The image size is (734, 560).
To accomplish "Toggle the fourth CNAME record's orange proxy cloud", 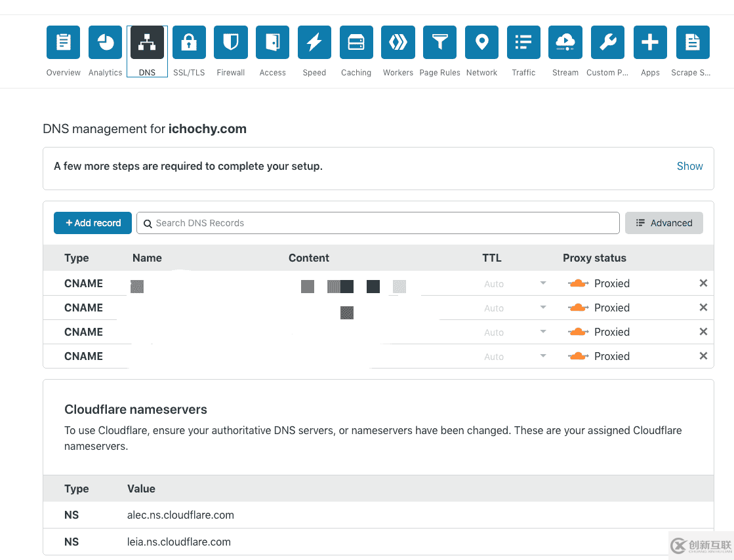I will click(x=577, y=356).
